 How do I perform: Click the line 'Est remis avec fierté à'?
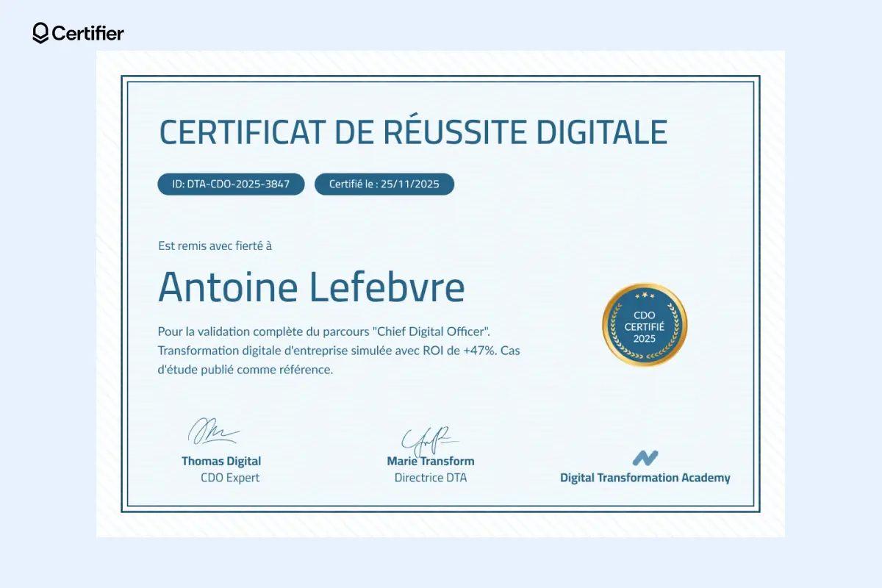[x=215, y=245]
